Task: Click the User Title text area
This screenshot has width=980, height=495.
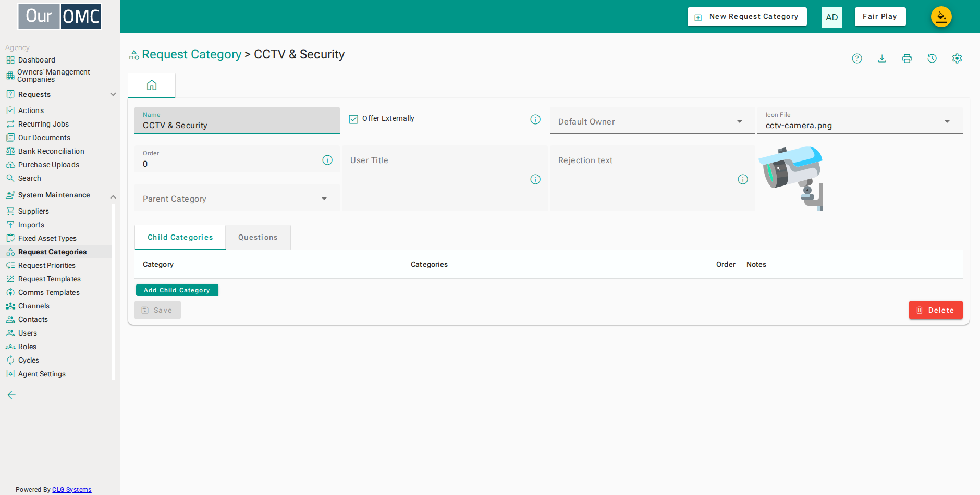Action: 445,178
